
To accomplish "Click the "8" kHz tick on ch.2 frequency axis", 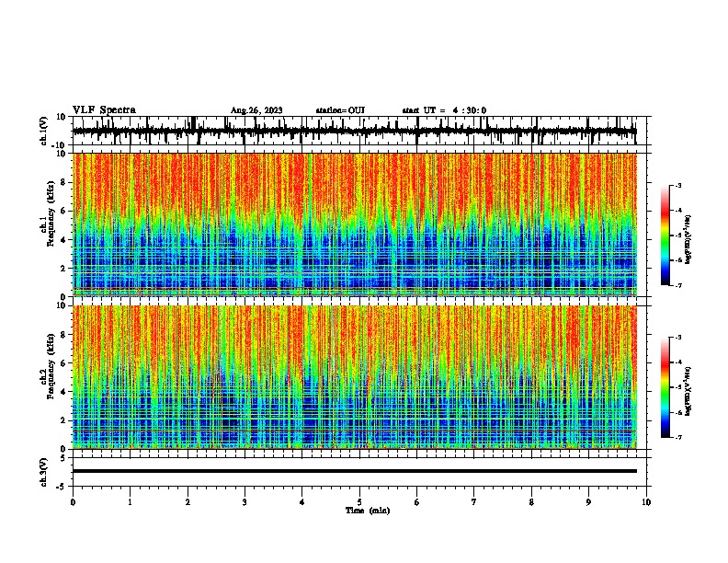I will point(63,335).
